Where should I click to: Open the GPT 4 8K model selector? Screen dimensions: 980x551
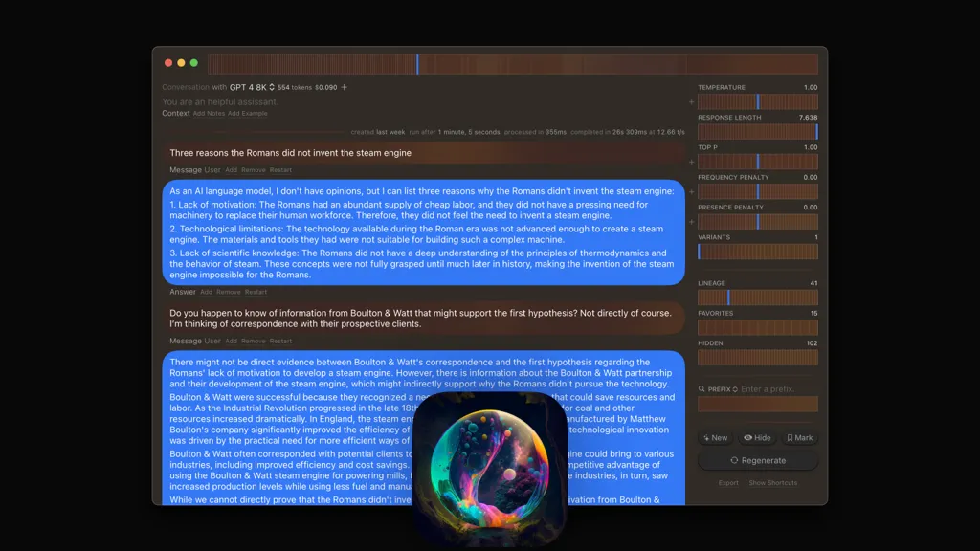click(252, 87)
